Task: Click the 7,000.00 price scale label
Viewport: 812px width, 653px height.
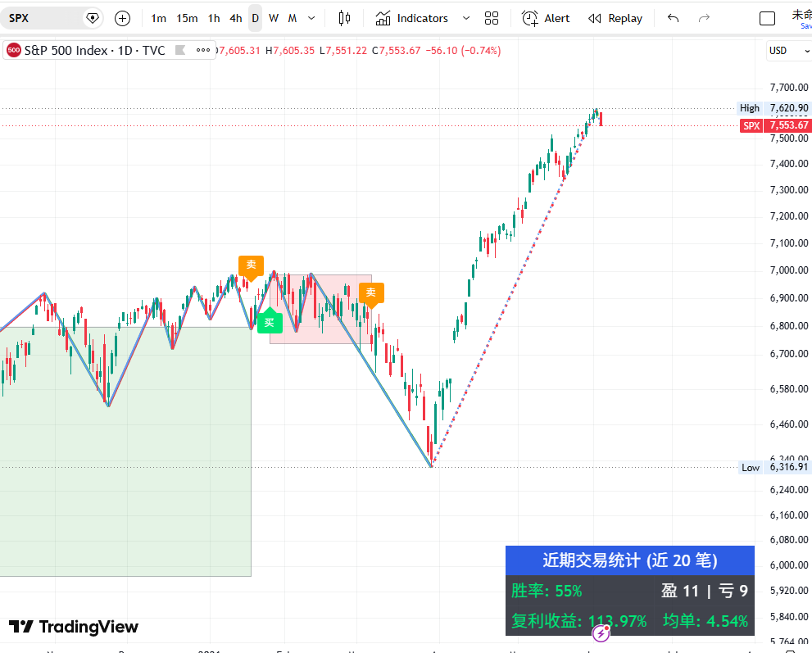Action: click(789, 270)
